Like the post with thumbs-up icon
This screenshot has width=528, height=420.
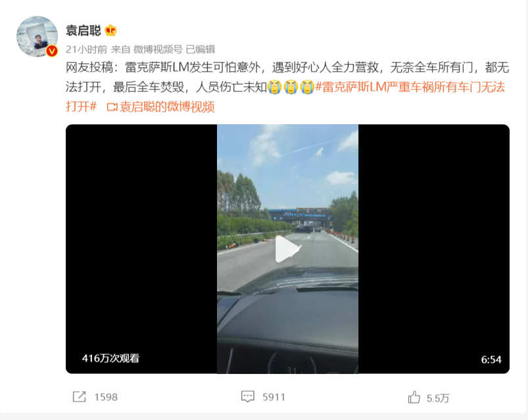click(x=414, y=397)
